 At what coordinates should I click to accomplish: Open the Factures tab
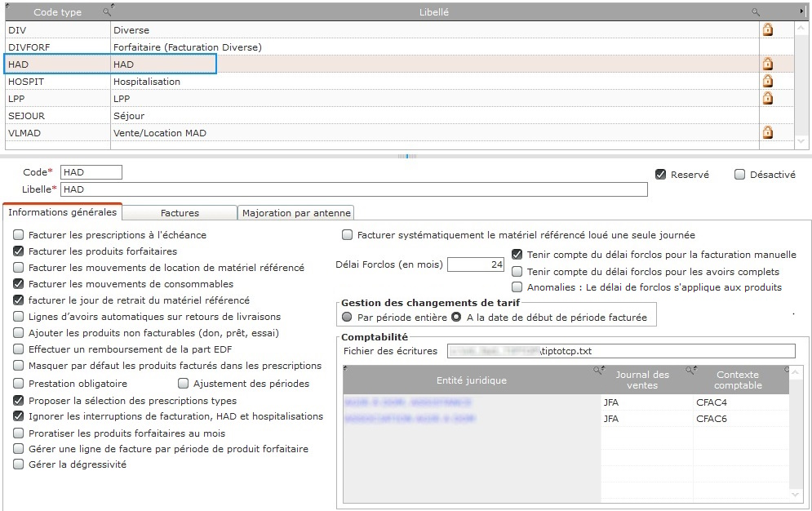click(180, 213)
